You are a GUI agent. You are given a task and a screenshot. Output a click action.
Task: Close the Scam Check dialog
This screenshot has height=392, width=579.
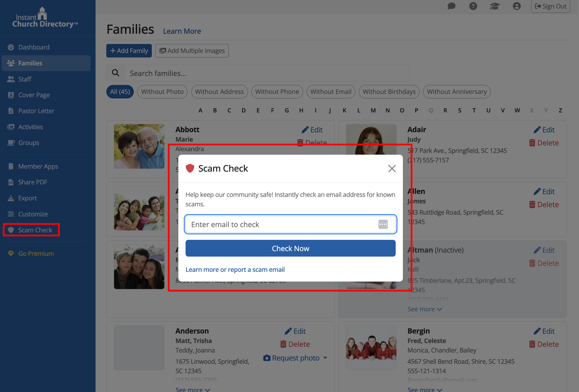[392, 168]
